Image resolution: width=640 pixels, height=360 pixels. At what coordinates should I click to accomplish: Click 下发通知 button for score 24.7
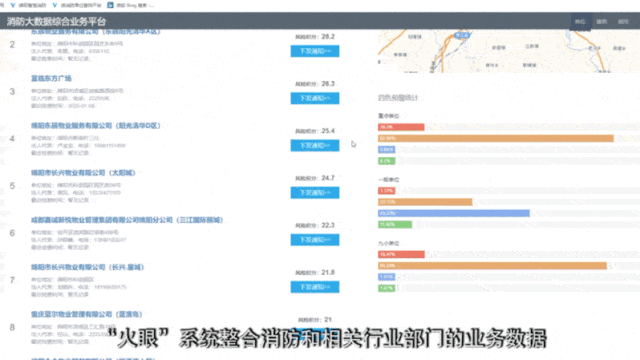315,193
